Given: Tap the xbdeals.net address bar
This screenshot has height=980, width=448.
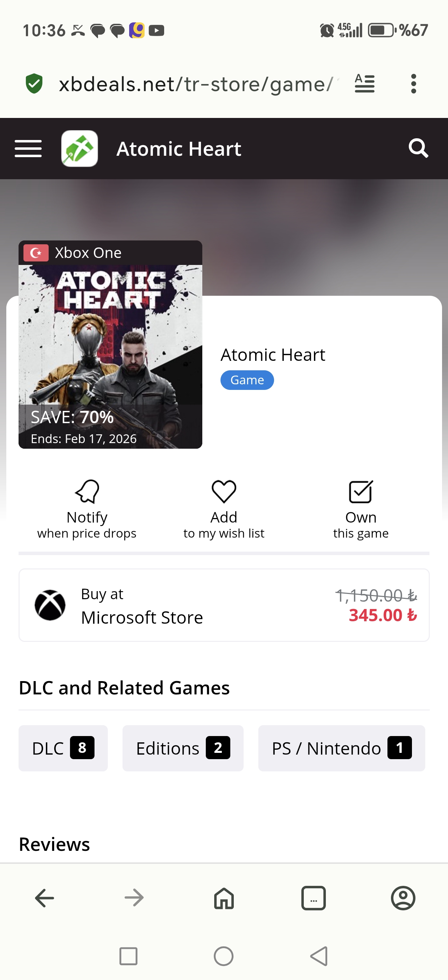Looking at the screenshot, I should pos(196,84).
